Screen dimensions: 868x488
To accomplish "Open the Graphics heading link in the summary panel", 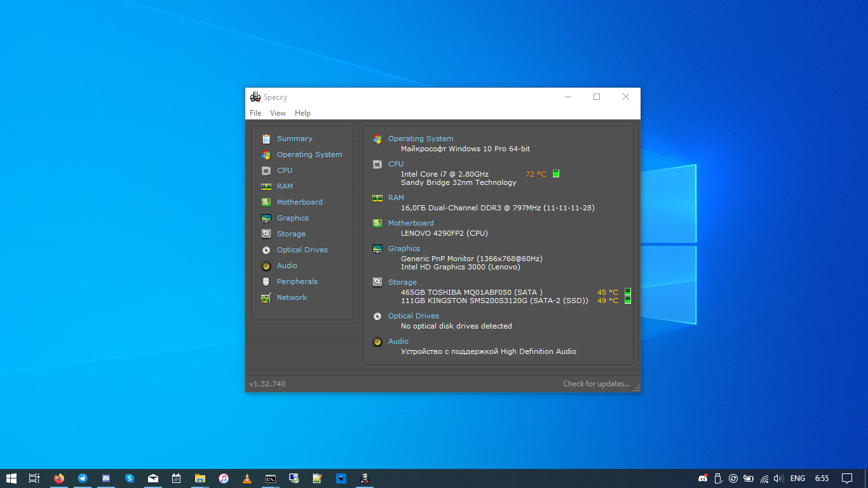I will (x=404, y=248).
